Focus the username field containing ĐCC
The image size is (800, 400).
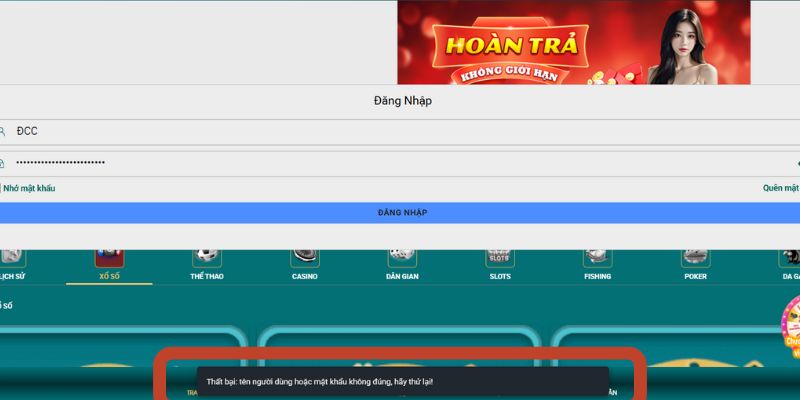pos(400,131)
